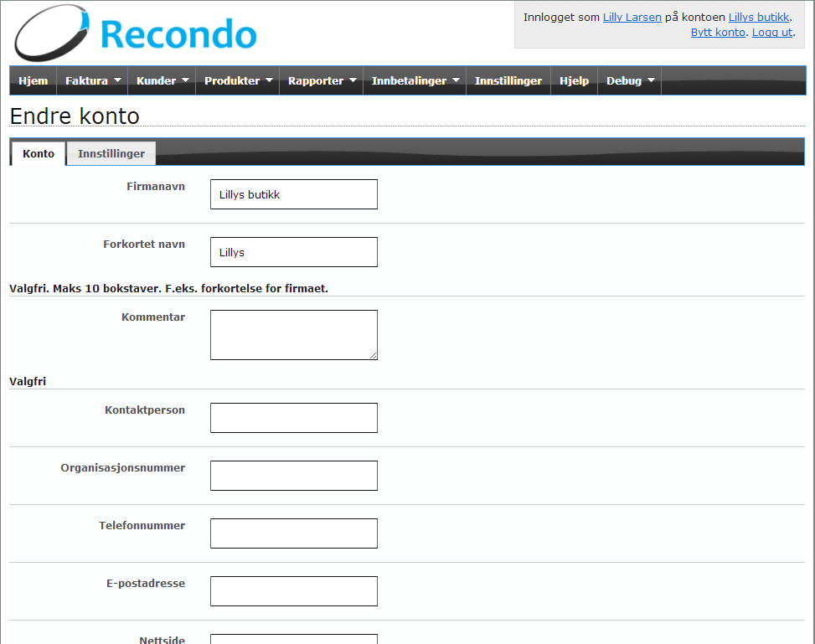The width and height of the screenshot is (815, 644).
Task: Open the Debug dropdown menu
Action: coord(630,81)
